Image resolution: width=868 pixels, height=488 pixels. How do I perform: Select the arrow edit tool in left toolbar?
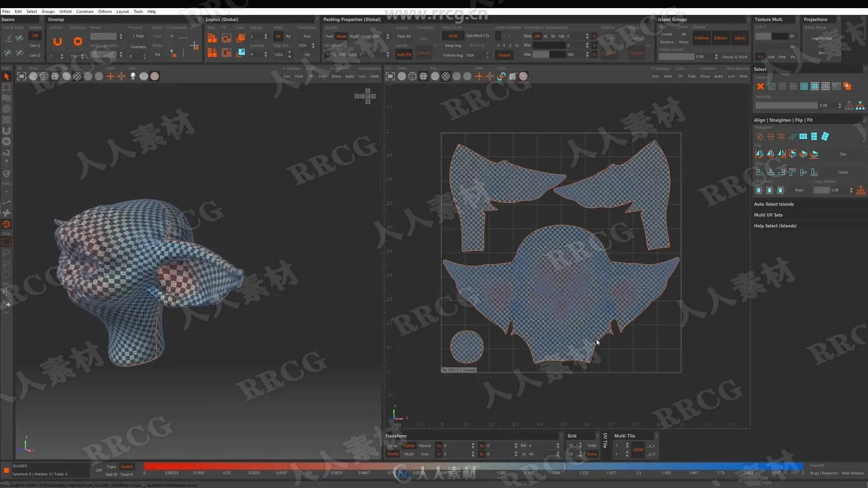6,76
